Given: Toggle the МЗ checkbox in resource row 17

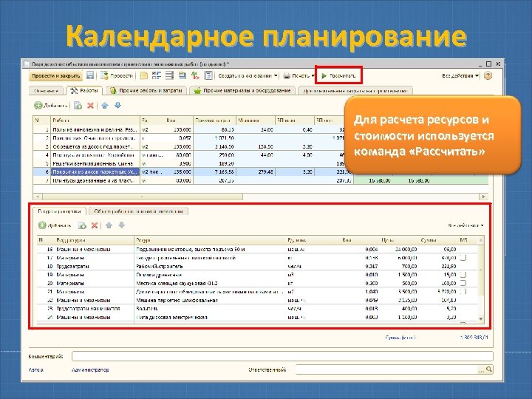Looking at the screenshot, I should tap(463, 258).
